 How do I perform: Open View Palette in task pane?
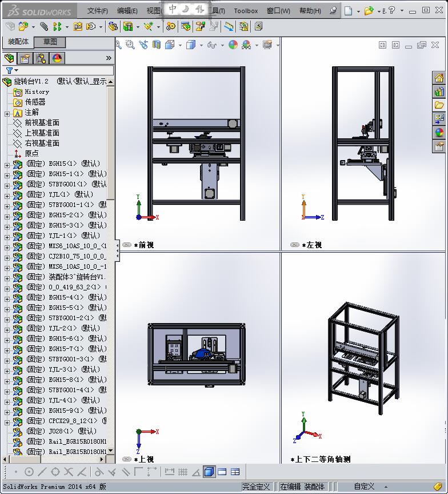(439, 118)
